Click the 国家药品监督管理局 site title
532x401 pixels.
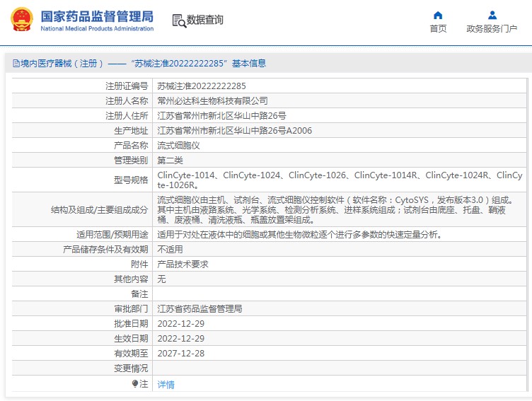[x=97, y=16]
